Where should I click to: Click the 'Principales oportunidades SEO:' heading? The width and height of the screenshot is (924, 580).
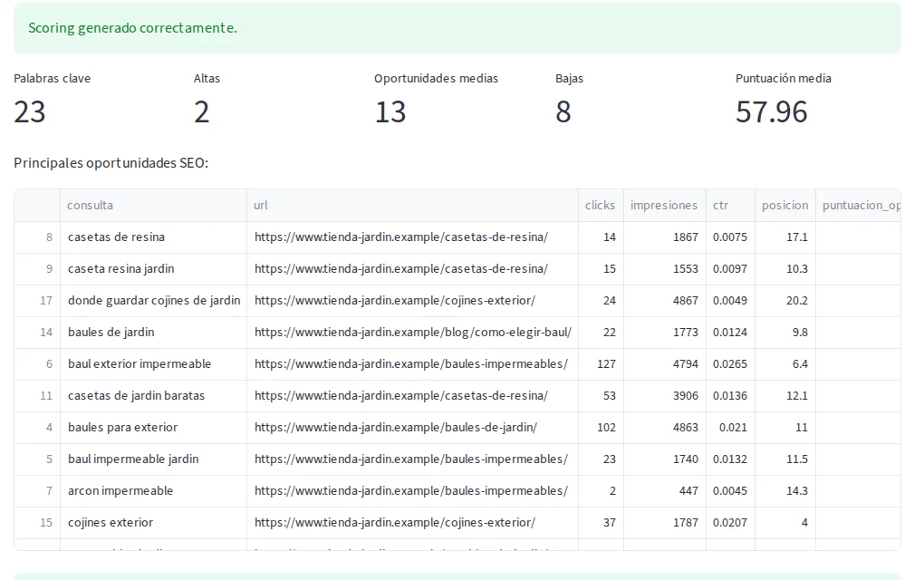(x=111, y=163)
